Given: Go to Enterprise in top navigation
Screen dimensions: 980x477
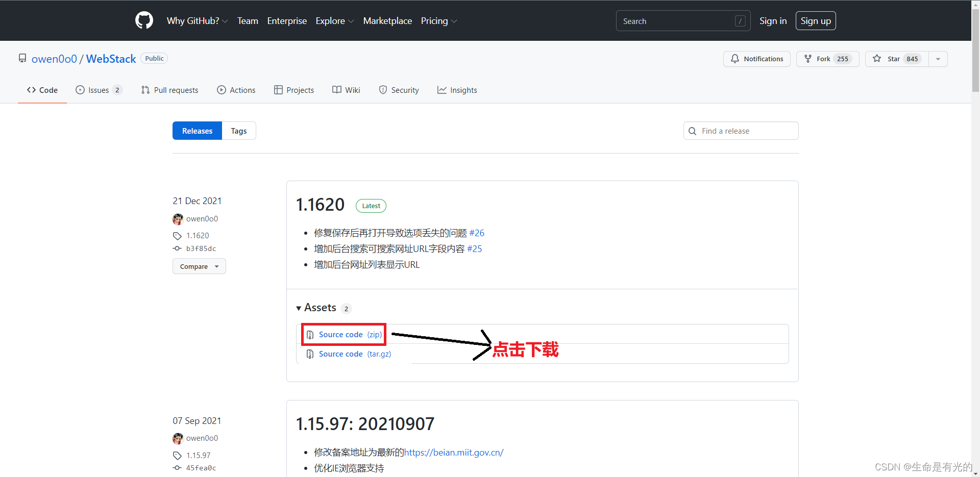Looking at the screenshot, I should pos(287,21).
